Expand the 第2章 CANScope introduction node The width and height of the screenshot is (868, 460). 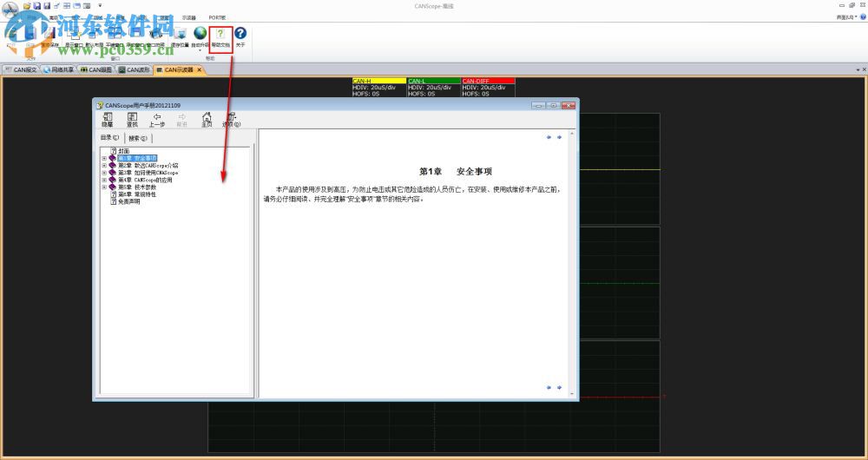(x=104, y=166)
